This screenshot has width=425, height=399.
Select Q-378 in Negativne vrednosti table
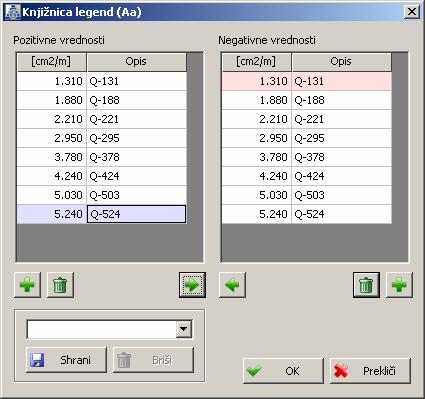pyautogui.click(x=342, y=157)
